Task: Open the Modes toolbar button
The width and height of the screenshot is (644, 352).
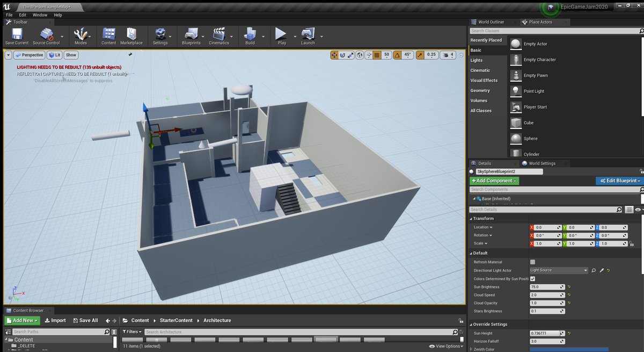Action: click(80, 35)
